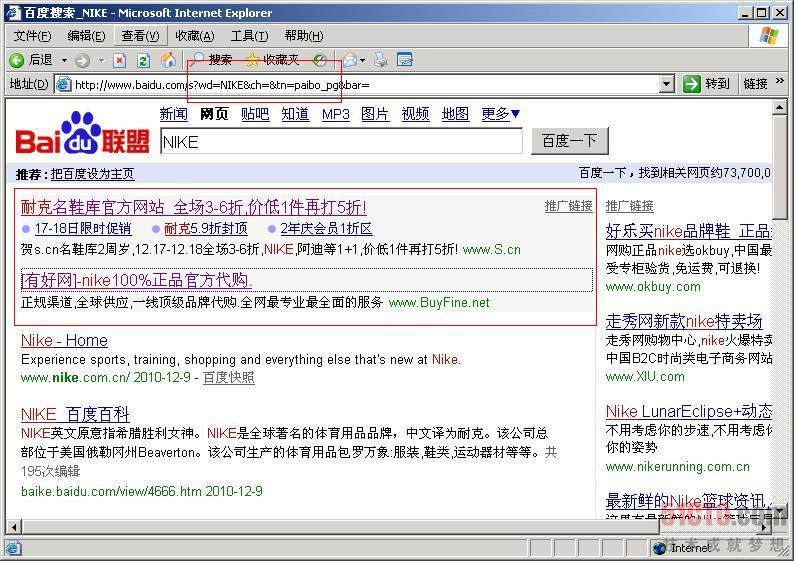Switch to 图片 images tab

(375, 114)
